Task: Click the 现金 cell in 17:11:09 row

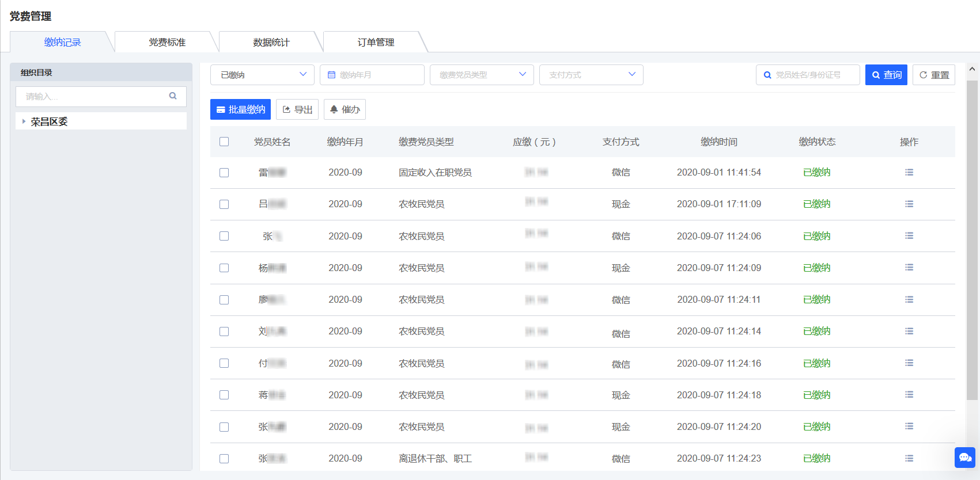Action: click(x=620, y=204)
